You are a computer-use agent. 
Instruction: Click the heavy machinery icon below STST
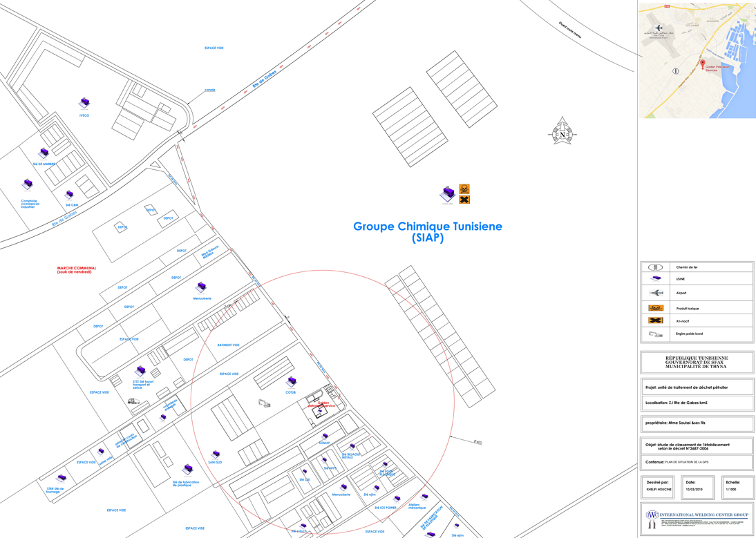click(133, 401)
